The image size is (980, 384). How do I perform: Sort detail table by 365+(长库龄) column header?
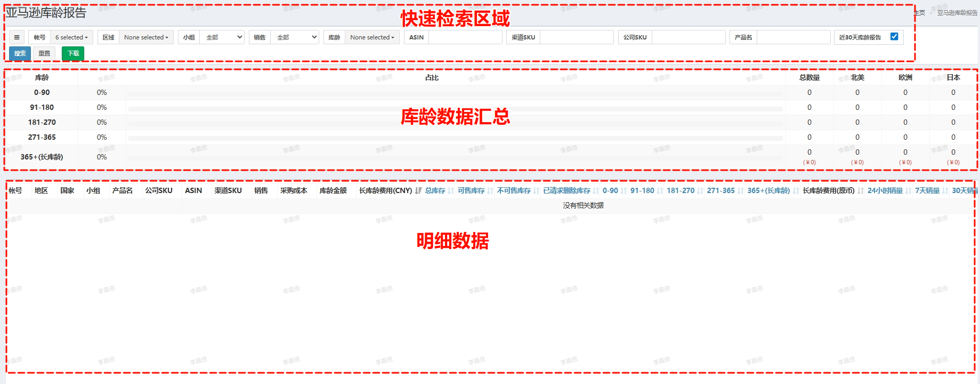[768, 190]
